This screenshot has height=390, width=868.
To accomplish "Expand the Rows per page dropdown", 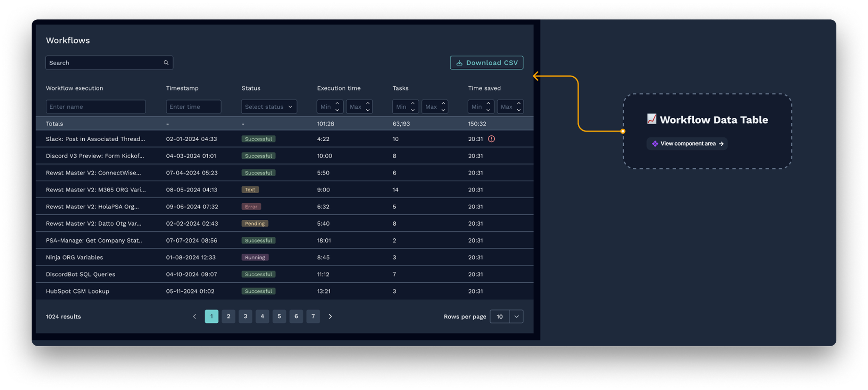I will [516, 316].
